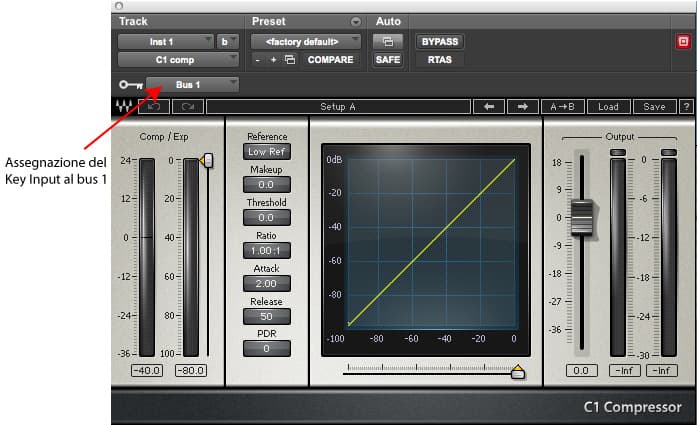Go to previous preset left arrow
The width and height of the screenshot is (697, 425).
(x=489, y=107)
